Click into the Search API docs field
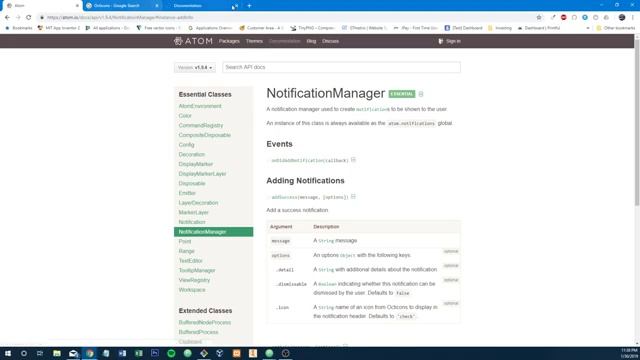640x360 pixels. tap(341, 67)
